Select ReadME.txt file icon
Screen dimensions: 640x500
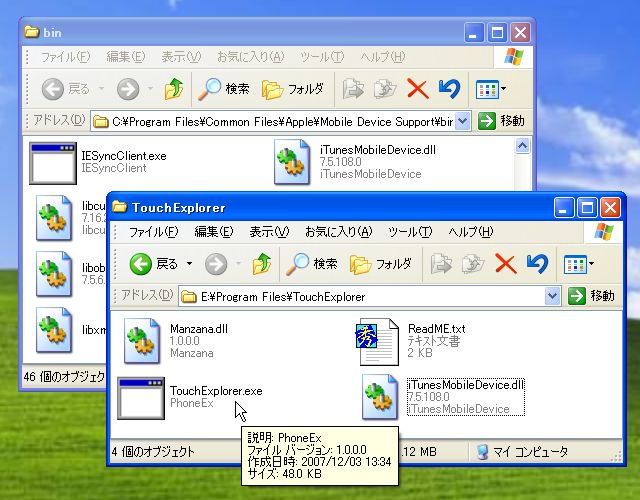click(x=377, y=342)
